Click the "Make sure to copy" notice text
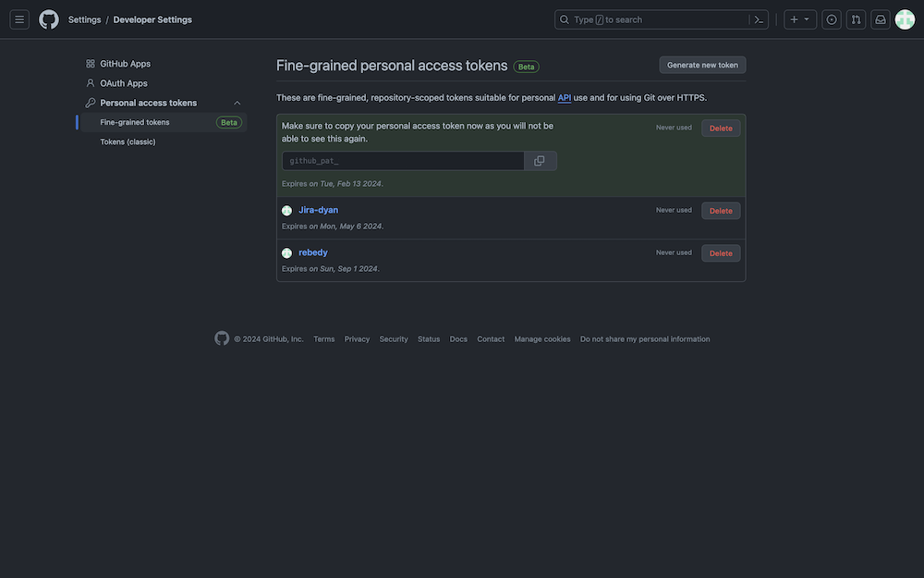This screenshot has width=924, height=578. pyautogui.click(x=418, y=132)
